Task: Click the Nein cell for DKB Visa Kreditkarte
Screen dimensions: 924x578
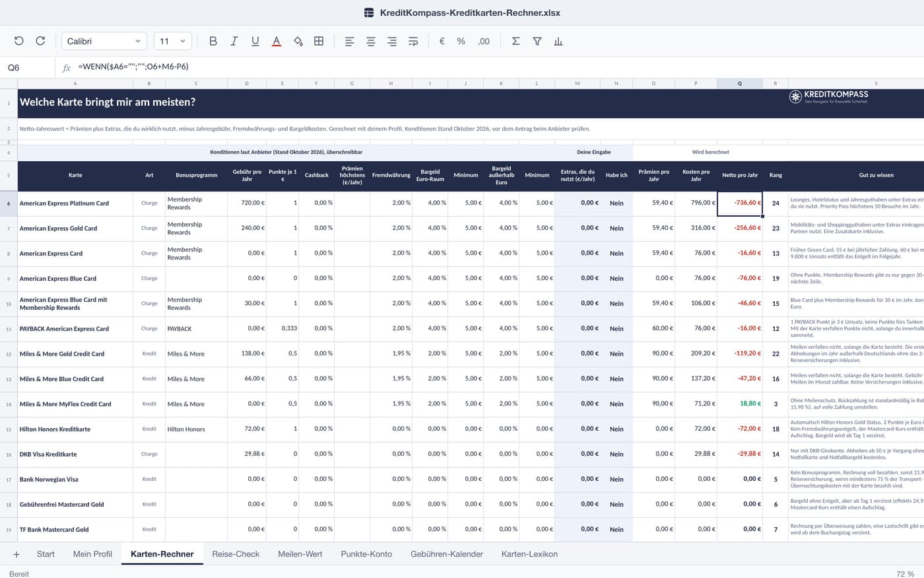Action: coord(616,454)
